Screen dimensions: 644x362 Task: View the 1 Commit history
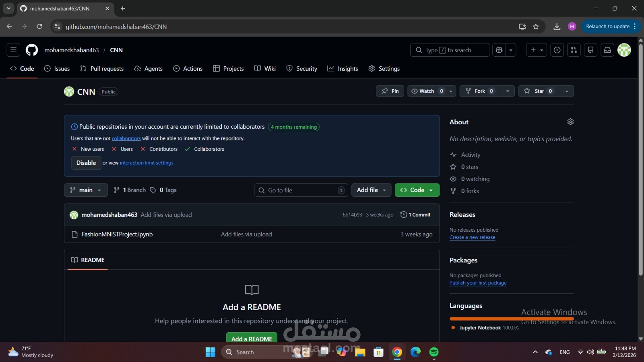click(x=415, y=215)
